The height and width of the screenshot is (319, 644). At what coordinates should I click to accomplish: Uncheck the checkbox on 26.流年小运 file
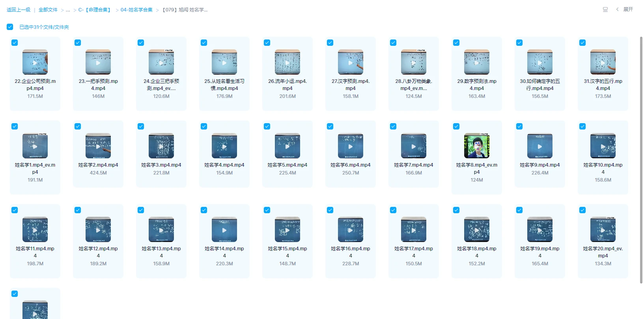click(x=267, y=43)
